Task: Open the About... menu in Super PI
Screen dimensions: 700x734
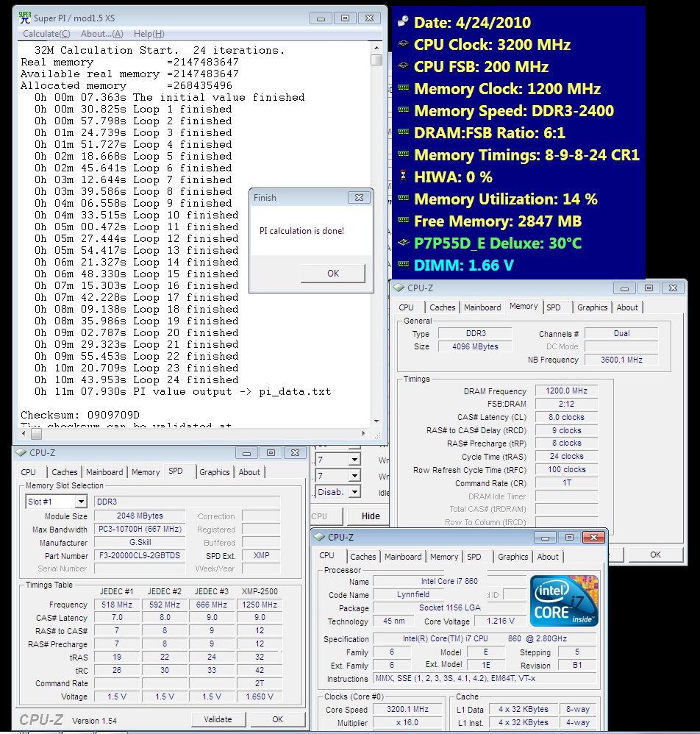Action: coord(101,34)
